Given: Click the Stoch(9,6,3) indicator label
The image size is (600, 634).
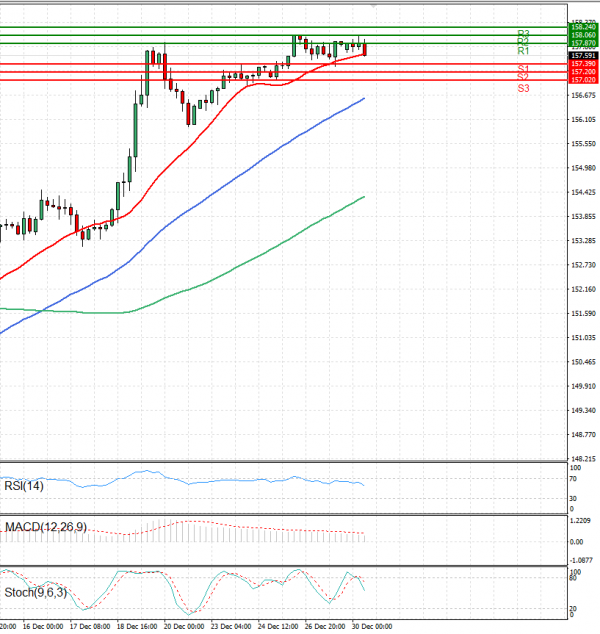Looking at the screenshot, I should tap(36, 592).
